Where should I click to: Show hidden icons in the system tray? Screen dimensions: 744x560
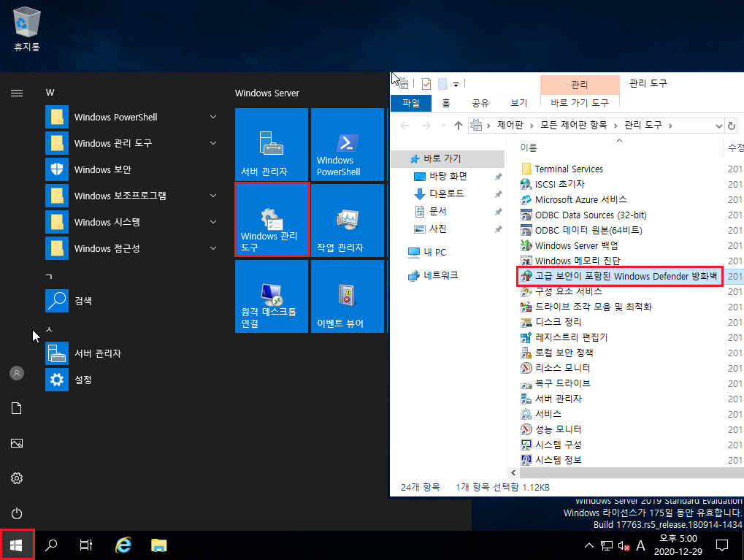(x=588, y=546)
